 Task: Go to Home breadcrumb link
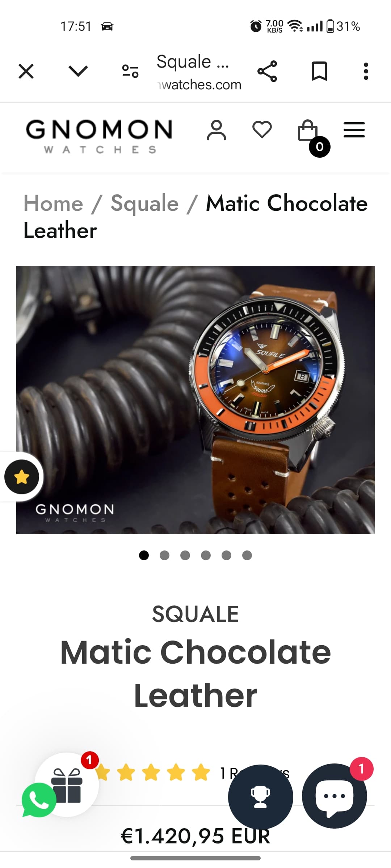tap(54, 203)
